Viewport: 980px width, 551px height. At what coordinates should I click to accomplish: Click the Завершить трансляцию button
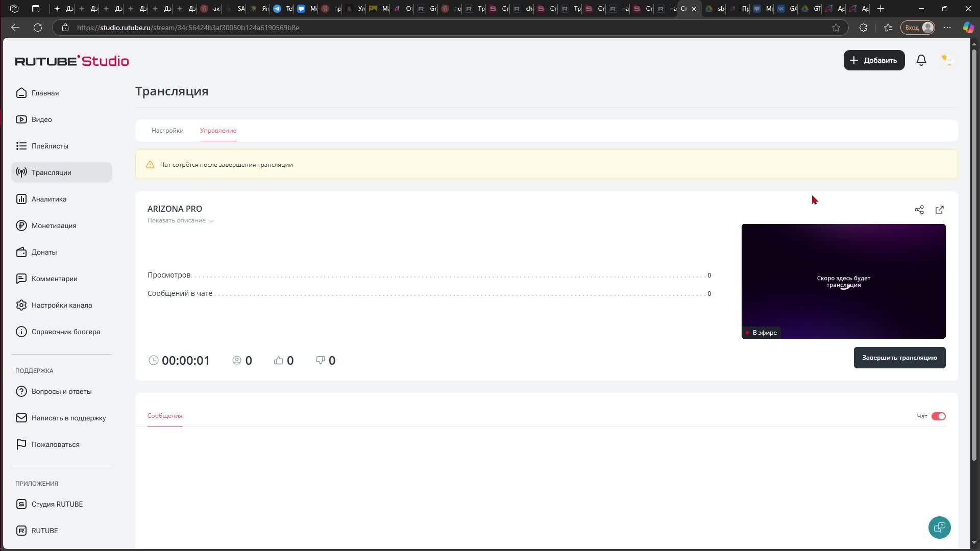(x=899, y=358)
